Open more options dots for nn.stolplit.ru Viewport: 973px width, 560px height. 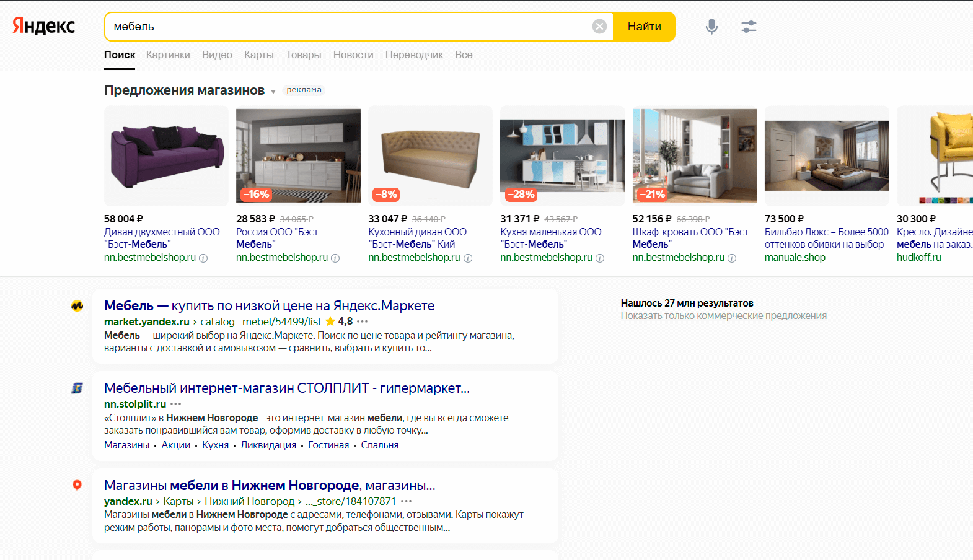176,404
